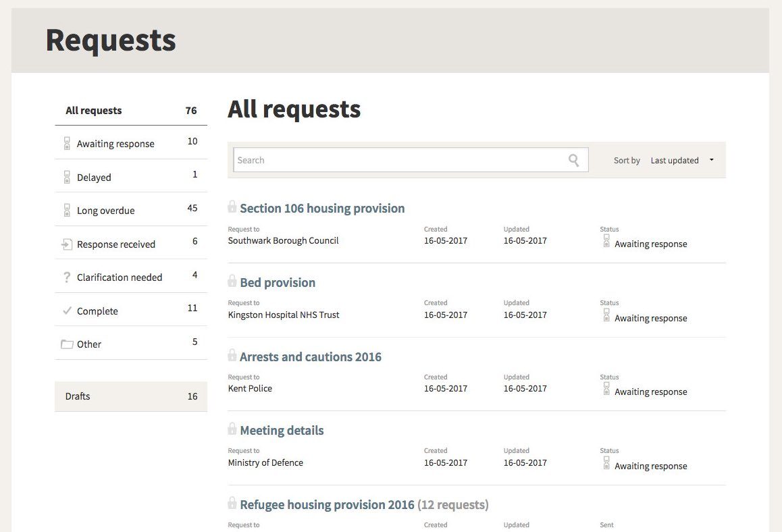Click the search magnifying glass icon
This screenshot has width=782, height=532.
(573, 160)
